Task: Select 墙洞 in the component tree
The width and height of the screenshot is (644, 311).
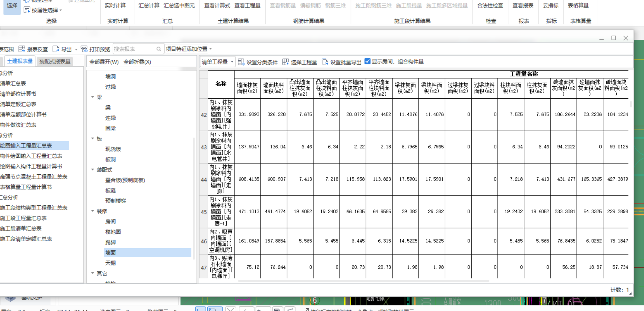Action: click(111, 76)
